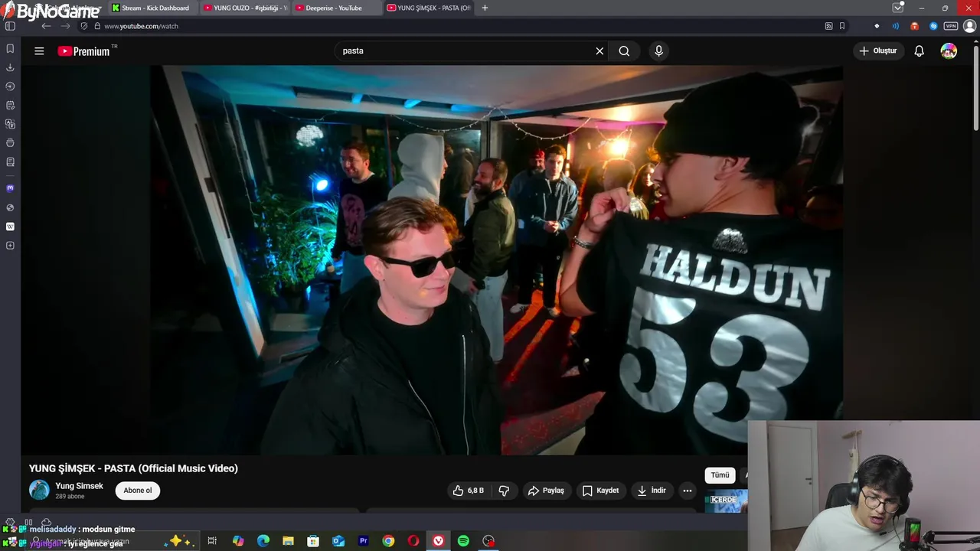980x551 pixels.
Task: Open Adobe Premiere Pro from taskbar
Action: [363, 541]
